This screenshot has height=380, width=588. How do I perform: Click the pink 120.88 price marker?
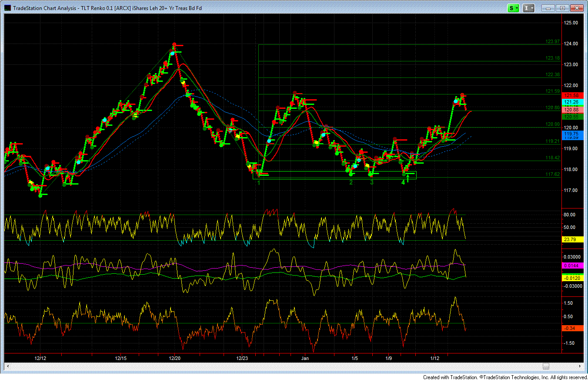pos(572,110)
